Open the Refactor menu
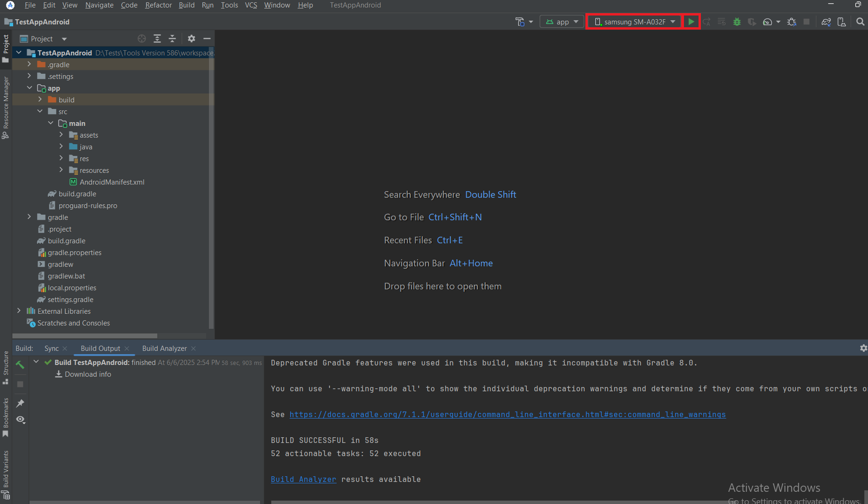Viewport: 868px width, 504px height. tap(158, 5)
